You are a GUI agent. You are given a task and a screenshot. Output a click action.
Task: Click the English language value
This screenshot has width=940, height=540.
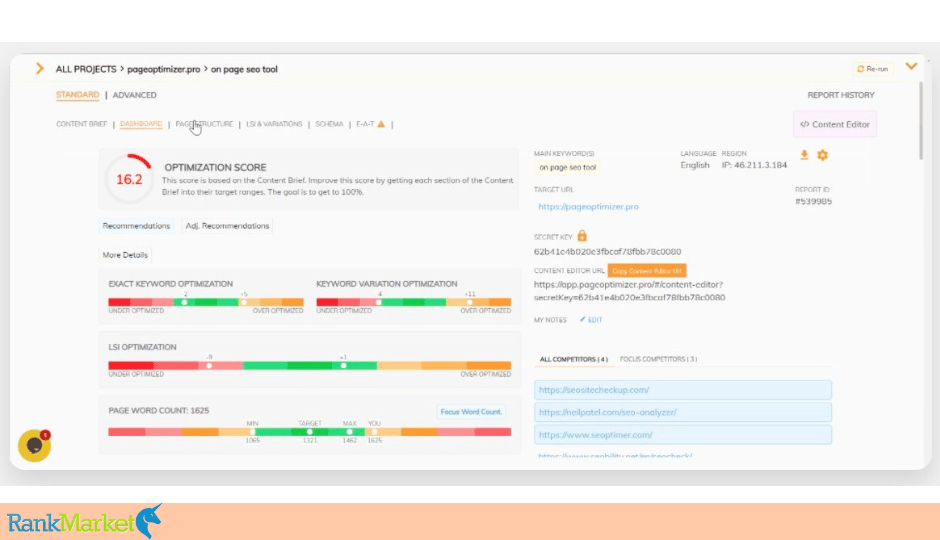coord(695,165)
